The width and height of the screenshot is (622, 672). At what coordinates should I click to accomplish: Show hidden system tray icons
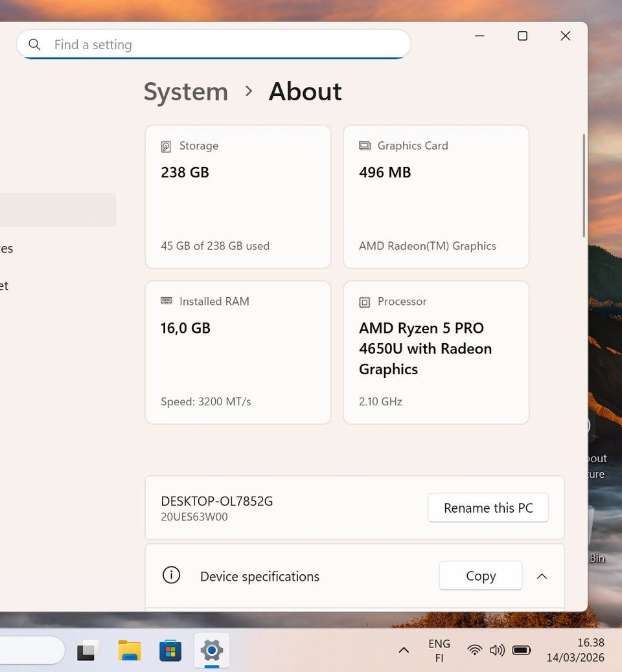click(x=404, y=650)
